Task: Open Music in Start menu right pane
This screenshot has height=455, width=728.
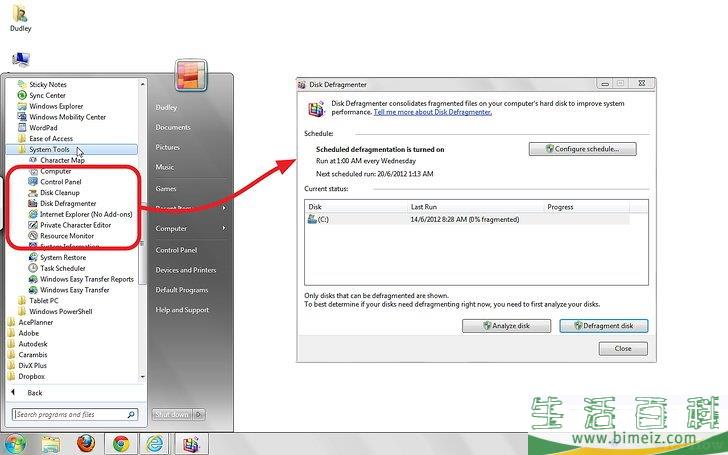Action: [x=164, y=167]
